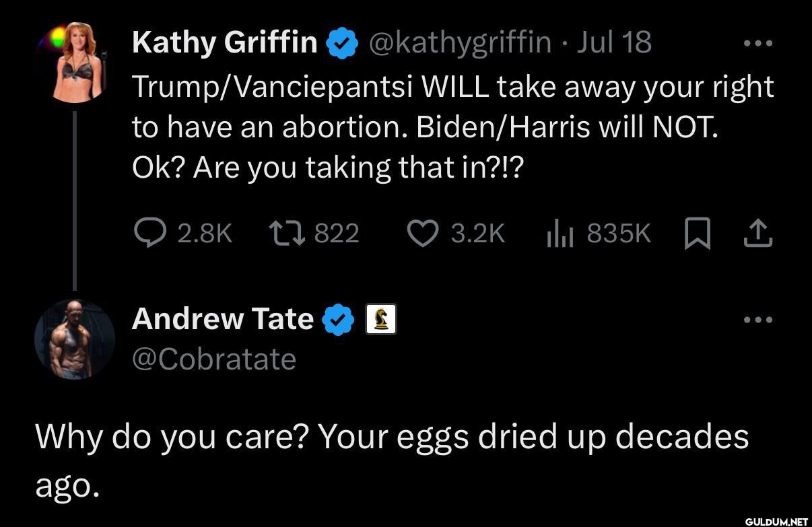Open three-dot menu on Kathy Griffin's tweet
Viewport: 812px width, 527px height.
pos(758,44)
